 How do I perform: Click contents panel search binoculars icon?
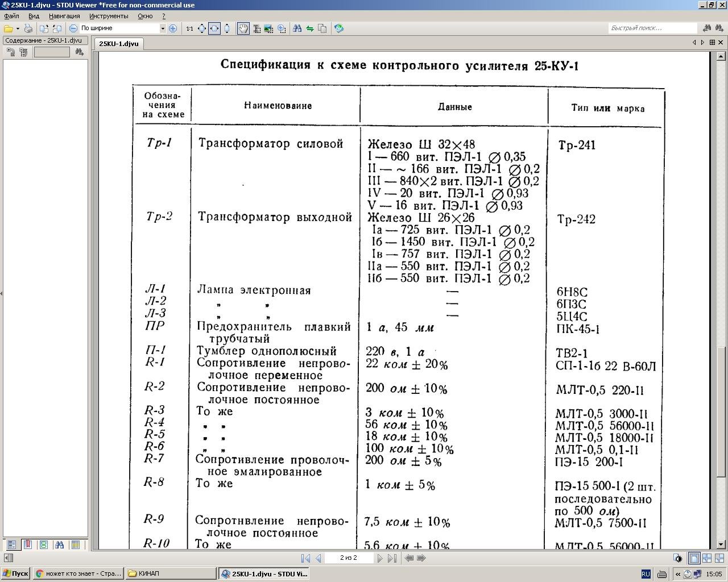(x=79, y=52)
